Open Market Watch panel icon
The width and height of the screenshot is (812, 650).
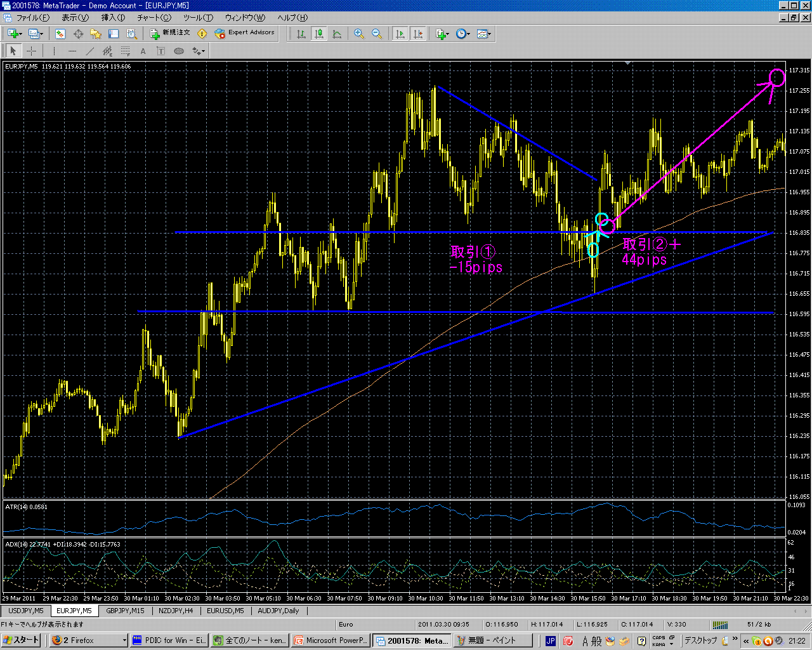60,34
